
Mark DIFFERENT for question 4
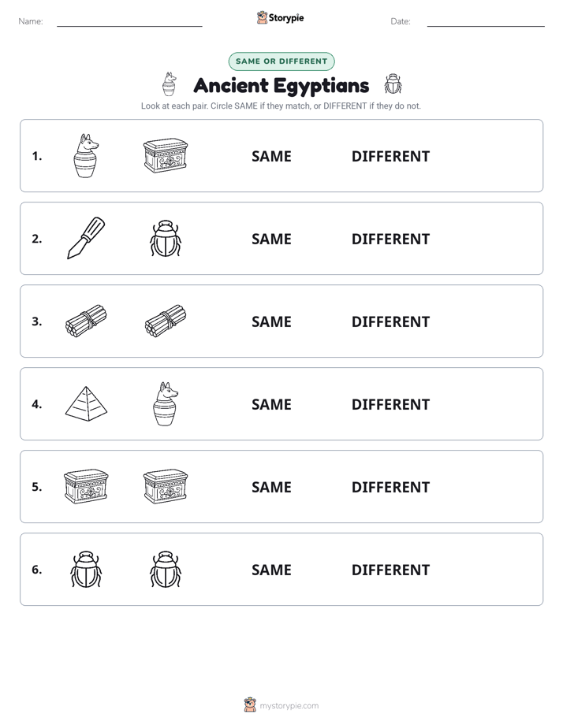pyautogui.click(x=390, y=404)
